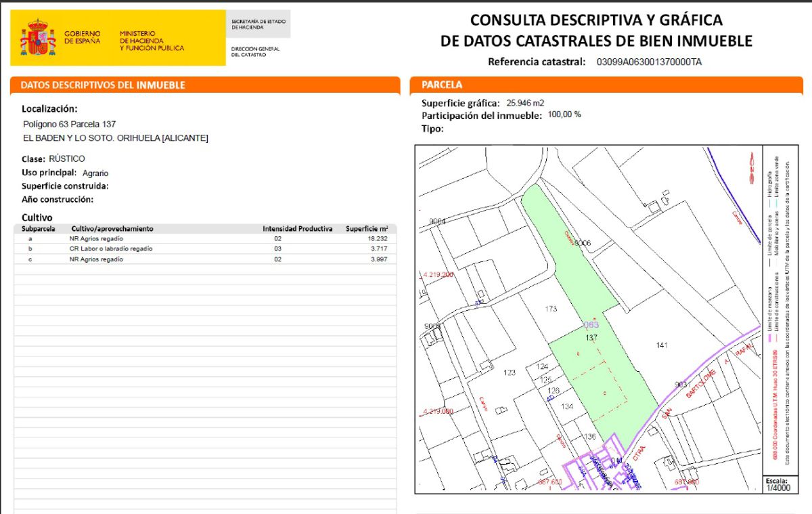812x514 pixels.
Task: Click the title line 'CONSULTA DESCRIPTIVA Y GRÁFICA'
Action: click(596, 20)
